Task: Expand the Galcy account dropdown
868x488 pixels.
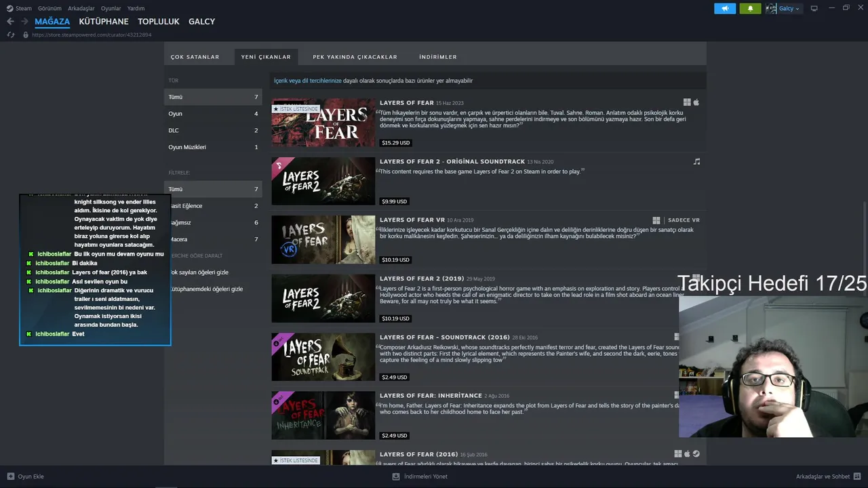Action: [789, 8]
